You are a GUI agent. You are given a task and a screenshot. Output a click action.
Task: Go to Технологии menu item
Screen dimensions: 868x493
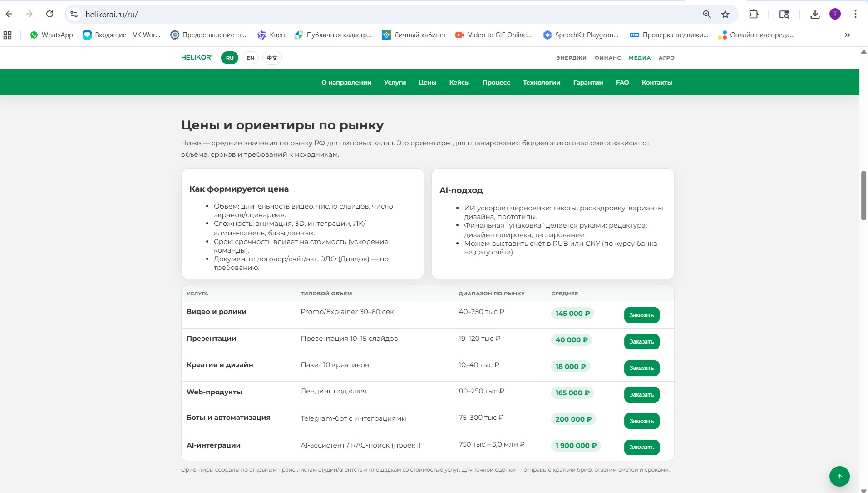(542, 82)
